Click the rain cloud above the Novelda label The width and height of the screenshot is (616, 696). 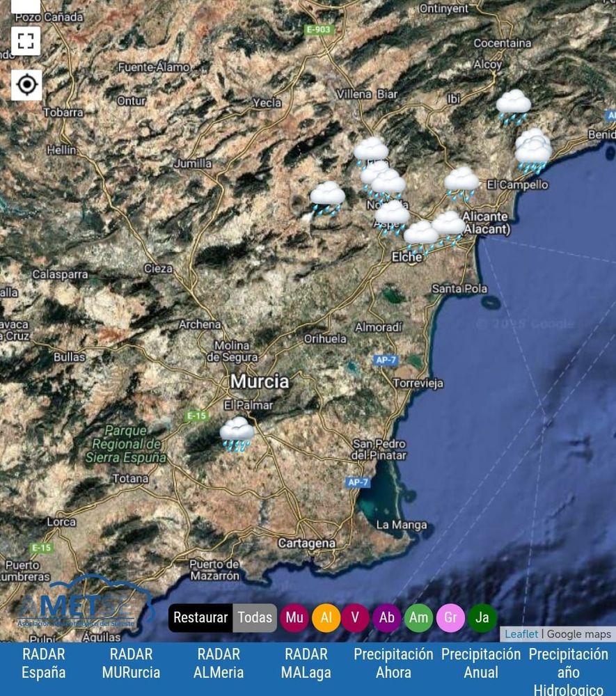pos(388,186)
